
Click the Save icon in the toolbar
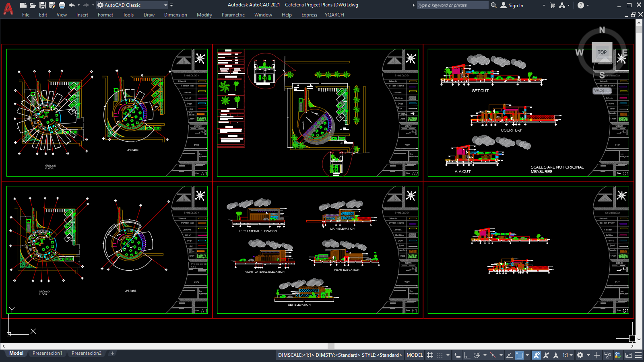tap(42, 5)
